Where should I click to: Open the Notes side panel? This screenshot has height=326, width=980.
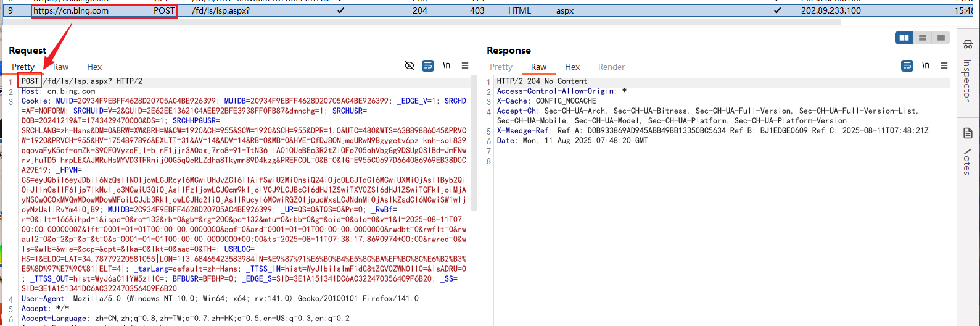[x=967, y=151]
